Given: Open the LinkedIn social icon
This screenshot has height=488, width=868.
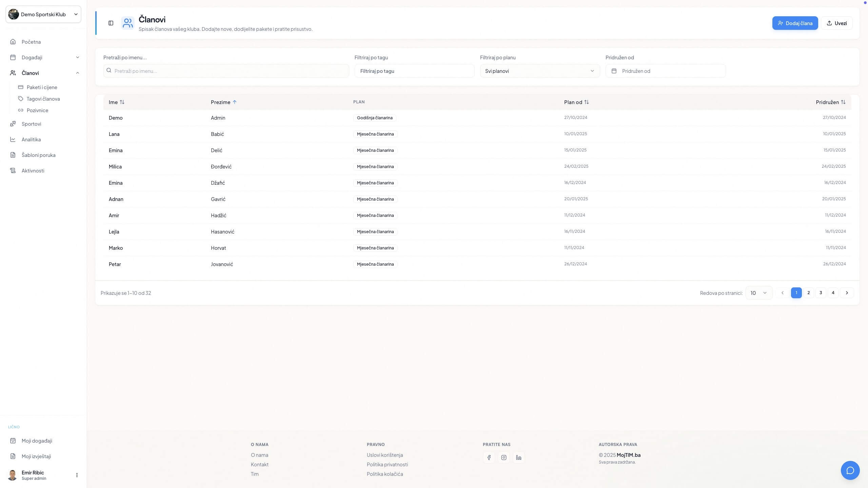Looking at the screenshot, I should click(519, 457).
